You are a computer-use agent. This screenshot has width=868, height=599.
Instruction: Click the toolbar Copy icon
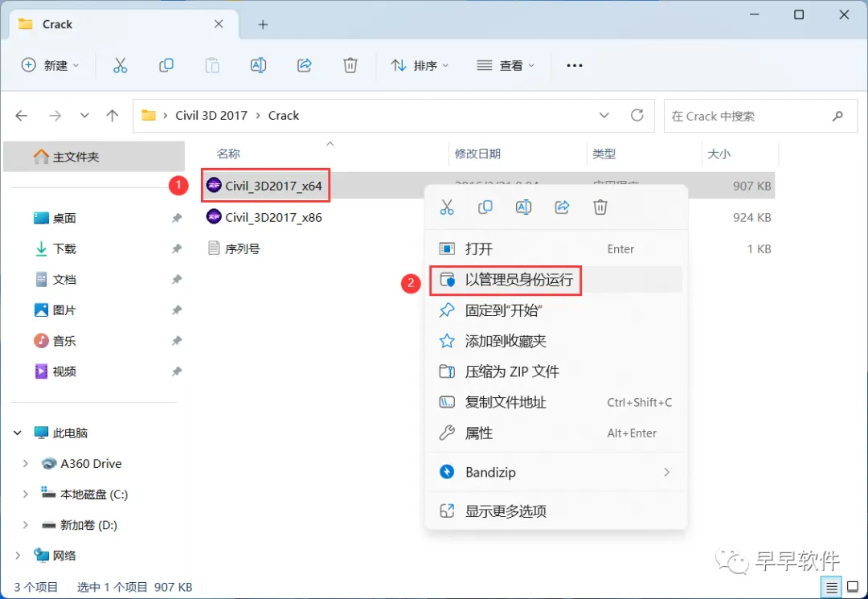[x=166, y=65]
